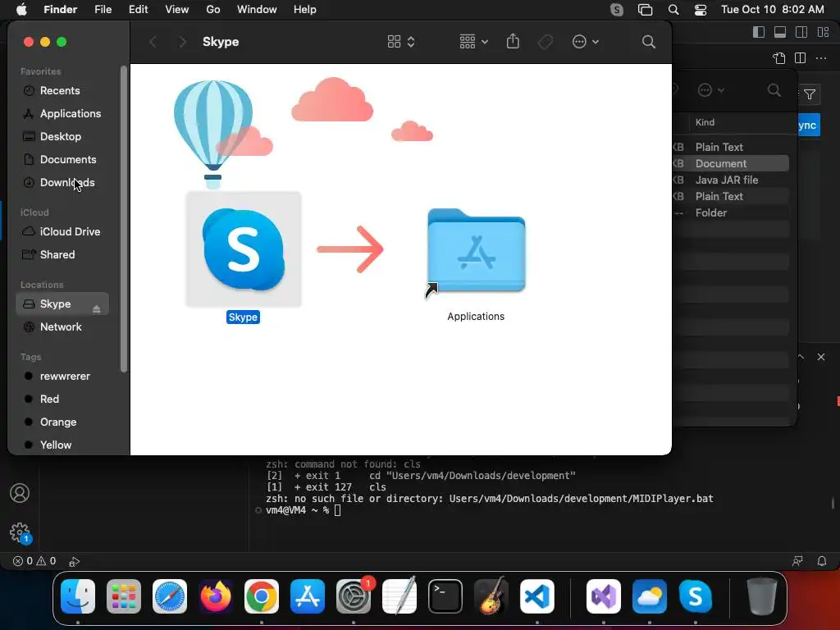The height and width of the screenshot is (630, 840).
Task: Open VS Code Accounts icon
Action: click(20, 493)
